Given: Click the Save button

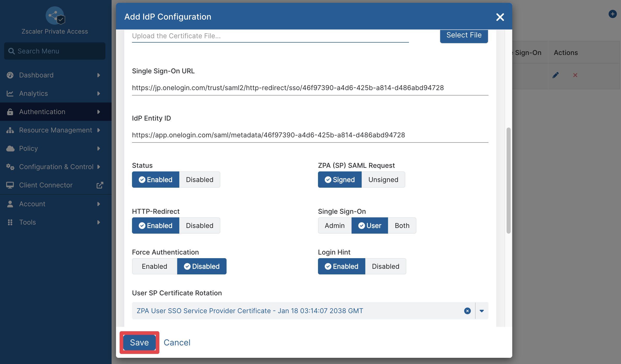Looking at the screenshot, I should click(139, 342).
